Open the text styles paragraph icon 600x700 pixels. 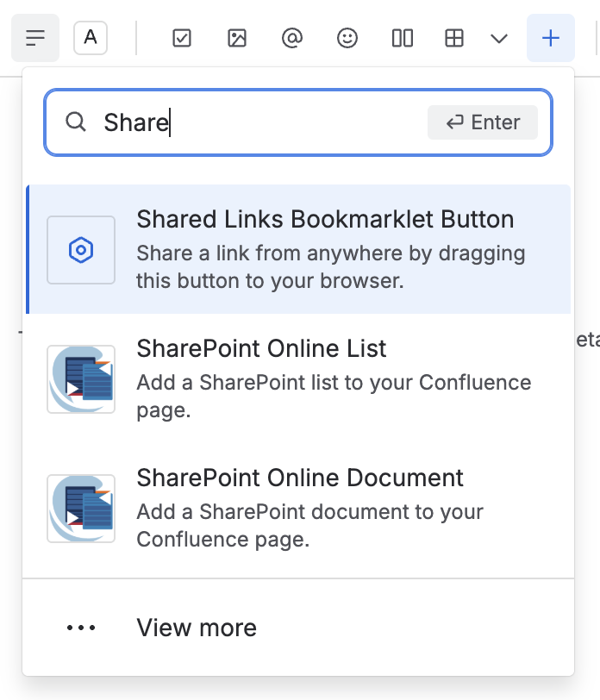coord(35,38)
